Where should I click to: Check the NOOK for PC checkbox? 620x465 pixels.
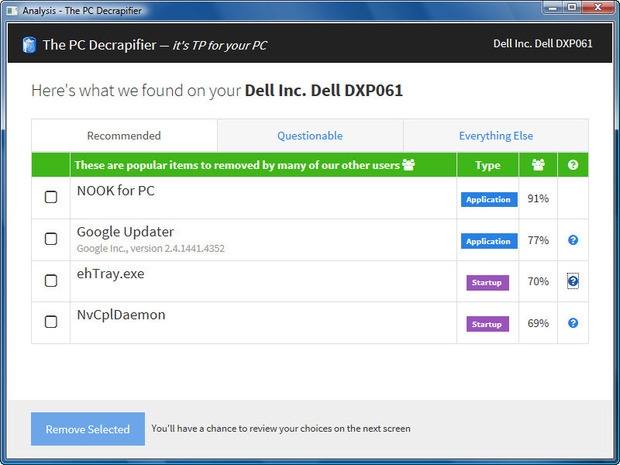[x=51, y=197]
